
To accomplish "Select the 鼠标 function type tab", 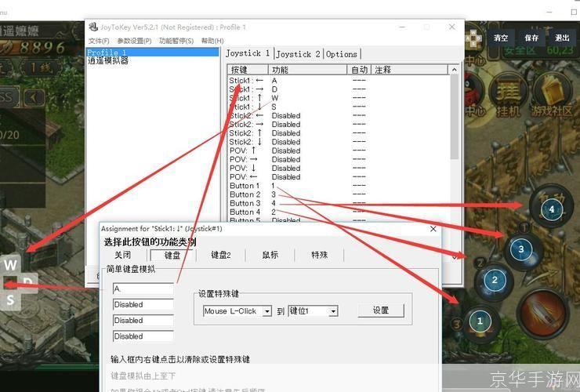I will (270, 255).
